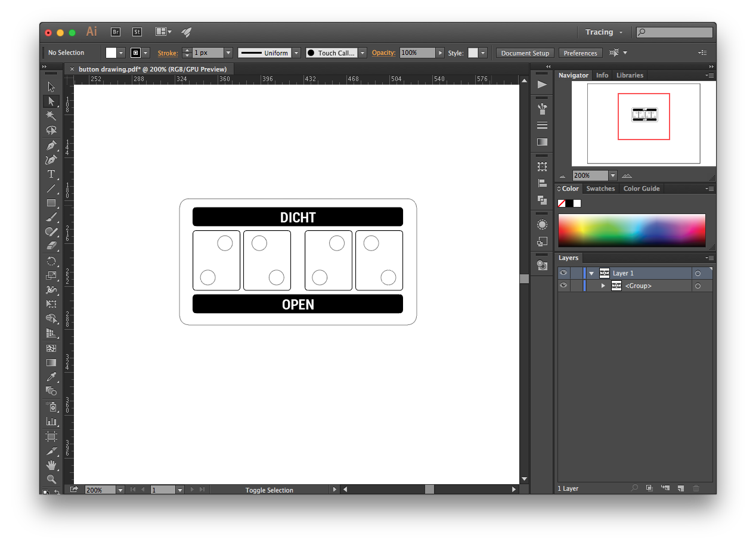756x548 pixels.
Task: Select the Type tool
Action: tap(51, 174)
